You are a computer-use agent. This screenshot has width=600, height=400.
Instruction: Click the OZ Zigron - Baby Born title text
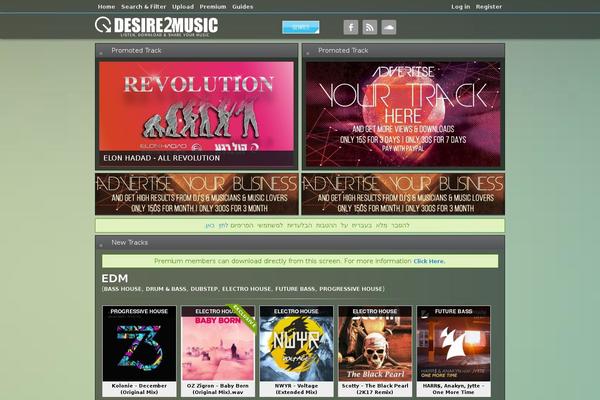tap(218, 389)
